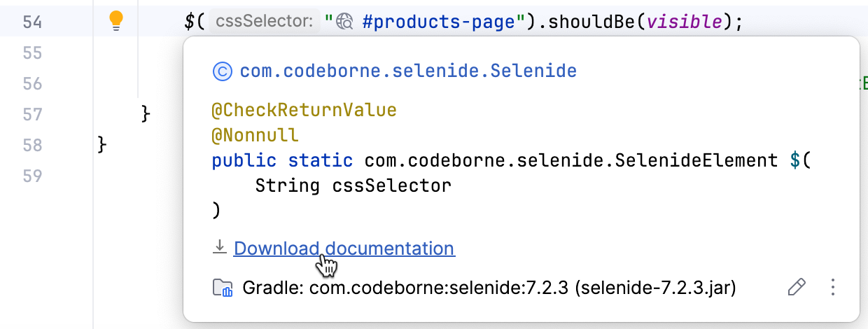The width and height of the screenshot is (868, 329).
Task: Open the com.codeborne.selenide.Selenide class link
Action: pos(408,71)
